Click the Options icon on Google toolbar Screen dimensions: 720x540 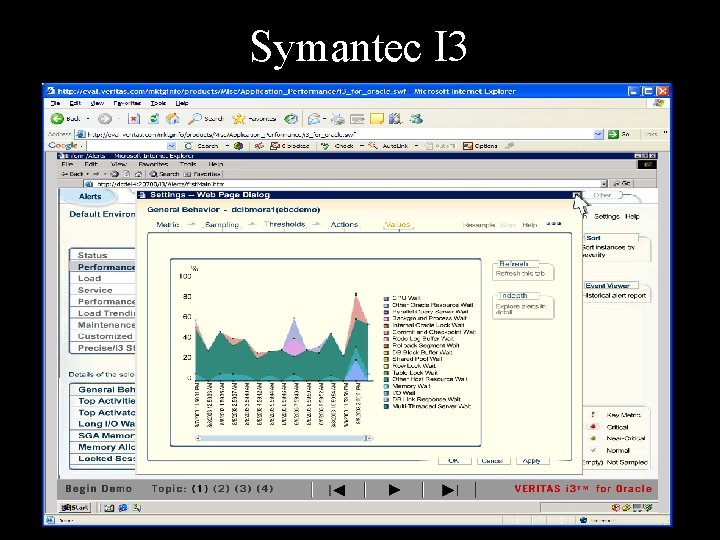467,146
